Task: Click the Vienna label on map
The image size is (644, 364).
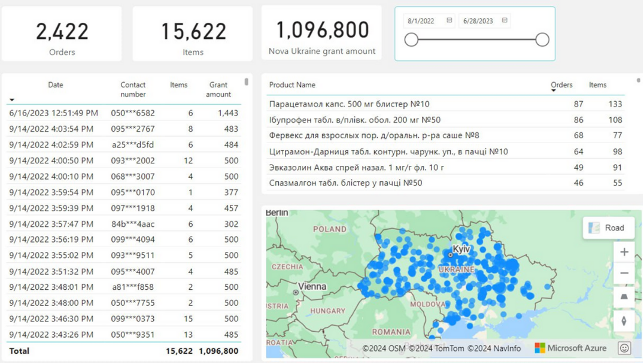Action: [312, 286]
